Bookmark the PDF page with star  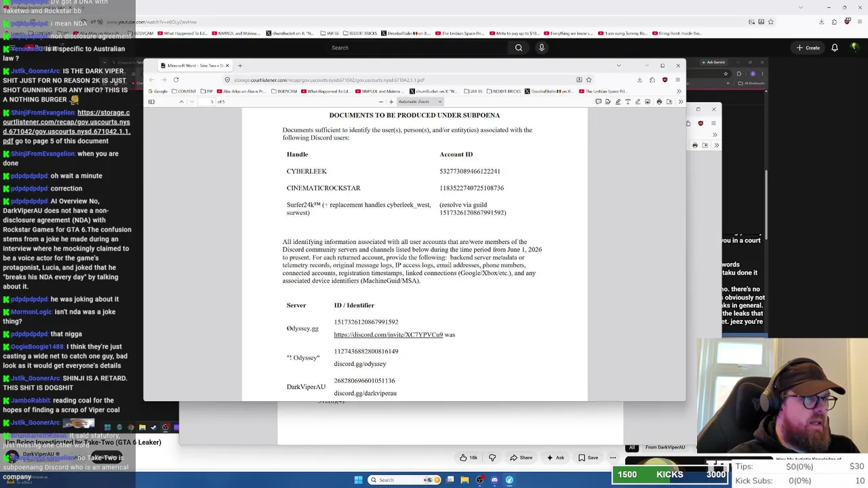click(x=589, y=80)
